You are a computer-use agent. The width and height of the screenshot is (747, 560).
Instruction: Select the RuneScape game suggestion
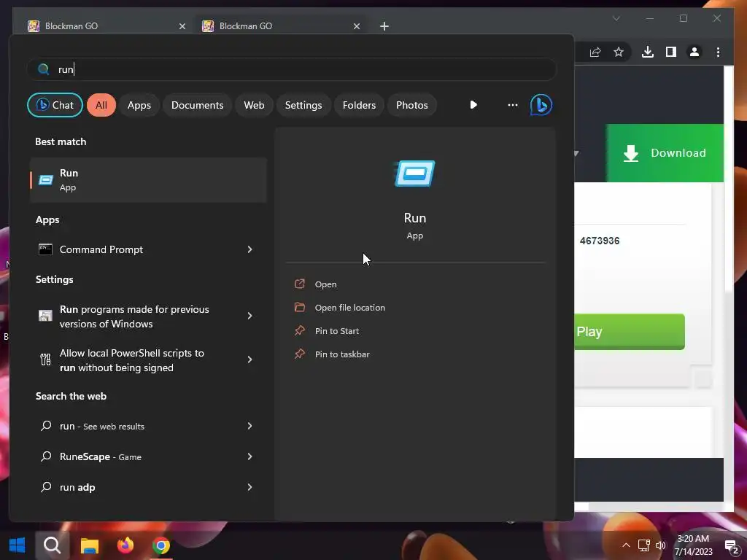(136, 456)
